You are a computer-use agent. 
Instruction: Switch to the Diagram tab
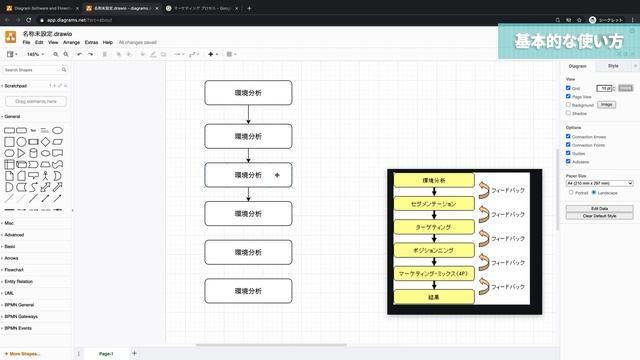(x=578, y=66)
